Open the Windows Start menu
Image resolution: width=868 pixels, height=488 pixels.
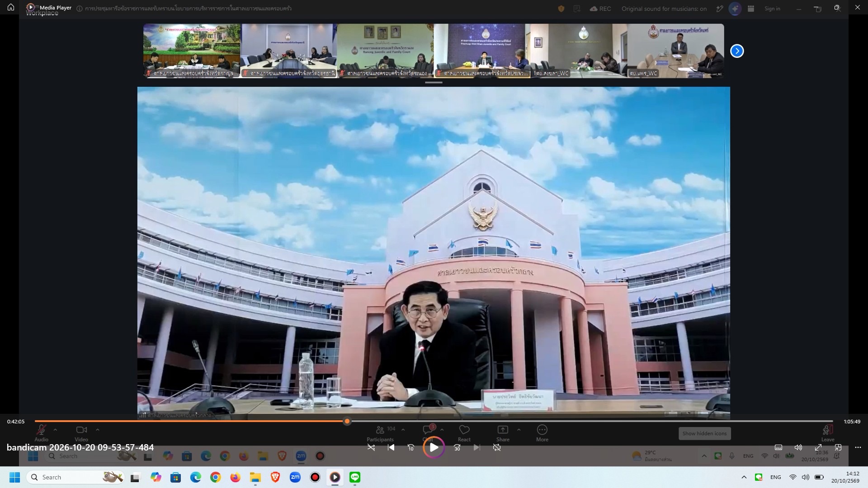pos(14,477)
